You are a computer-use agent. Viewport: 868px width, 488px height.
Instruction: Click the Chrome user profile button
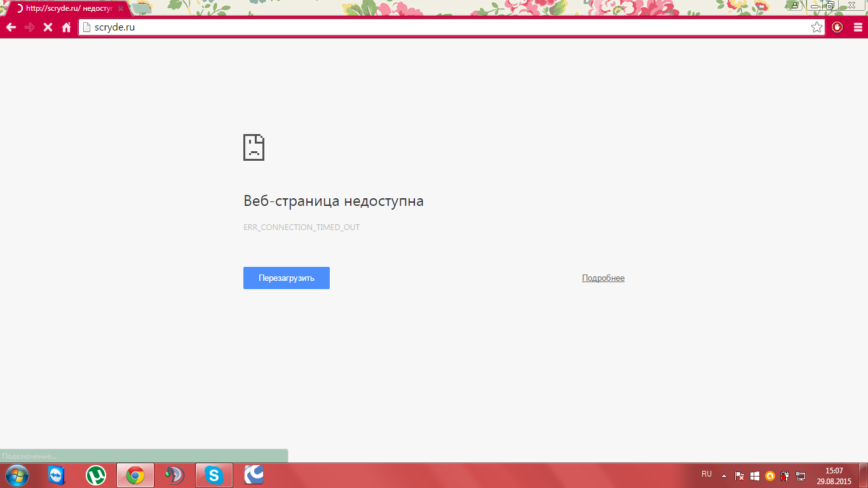coord(795,5)
